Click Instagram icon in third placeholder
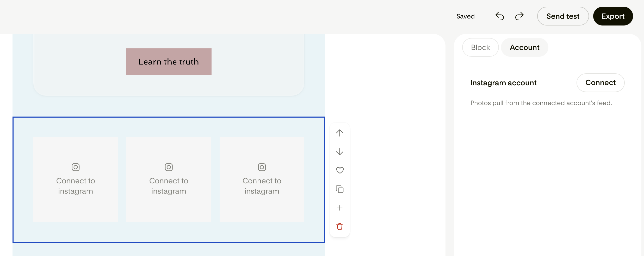This screenshot has width=644, height=256. 262,167
